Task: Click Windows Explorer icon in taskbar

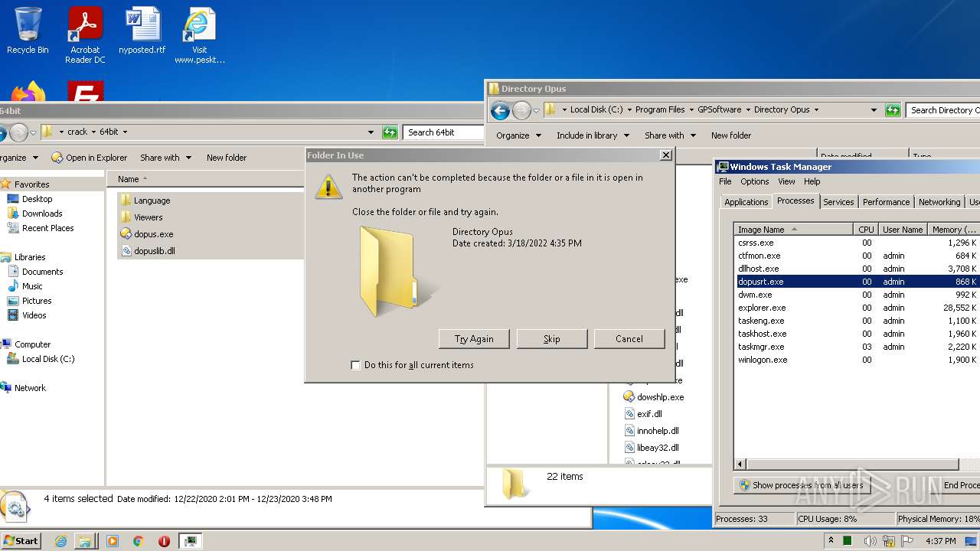Action: [x=85, y=541]
